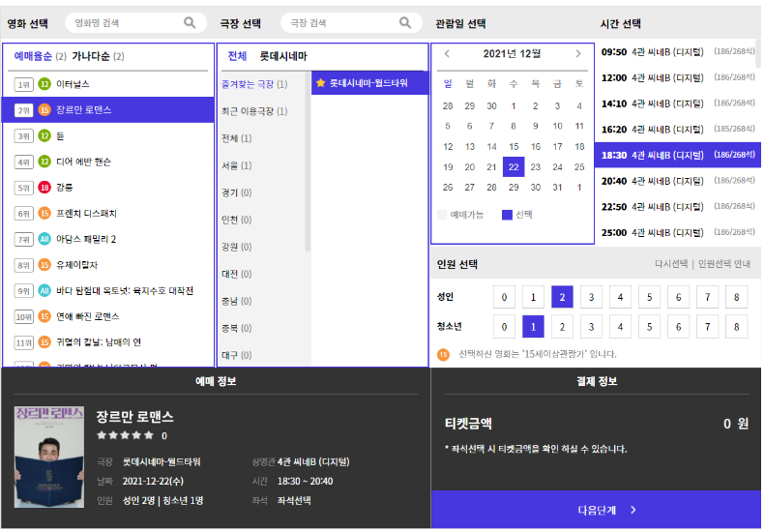Select 1 adult
The height and width of the screenshot is (532, 765).
533,297
